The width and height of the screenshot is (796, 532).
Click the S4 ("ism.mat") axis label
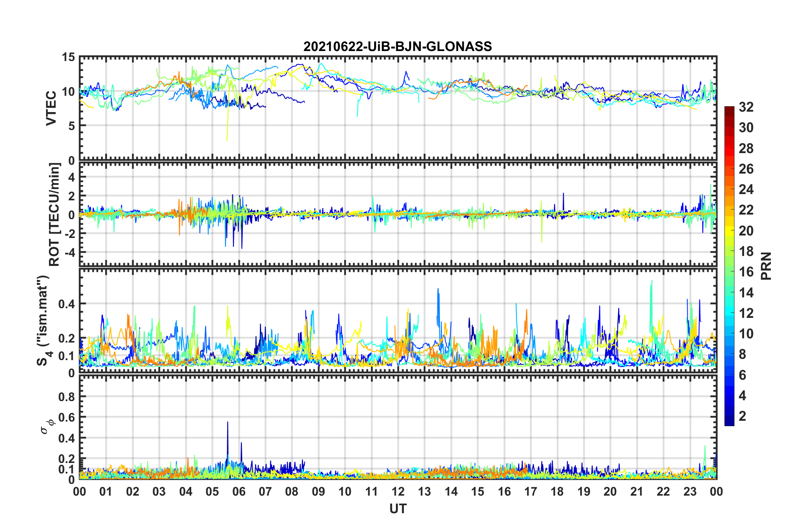pos(44,320)
